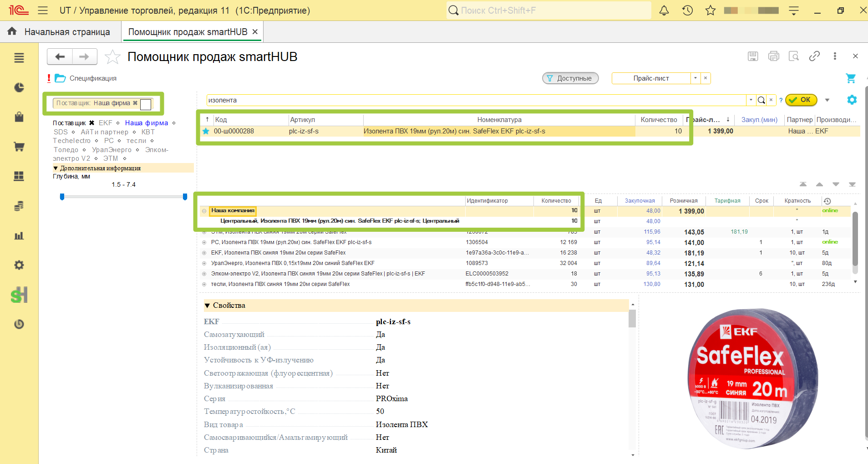Open the circular clock icon at the bottom of the sidebar
The image size is (868, 464).
pos(19,324)
